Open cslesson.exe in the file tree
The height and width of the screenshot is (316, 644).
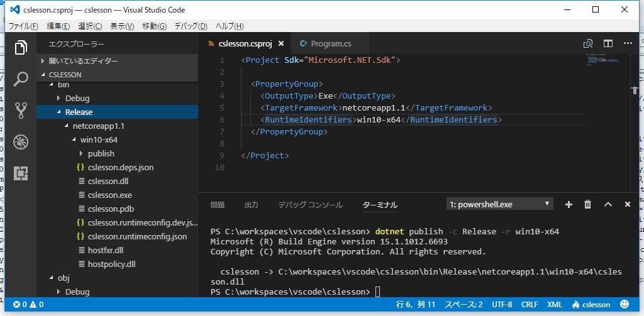[110, 195]
